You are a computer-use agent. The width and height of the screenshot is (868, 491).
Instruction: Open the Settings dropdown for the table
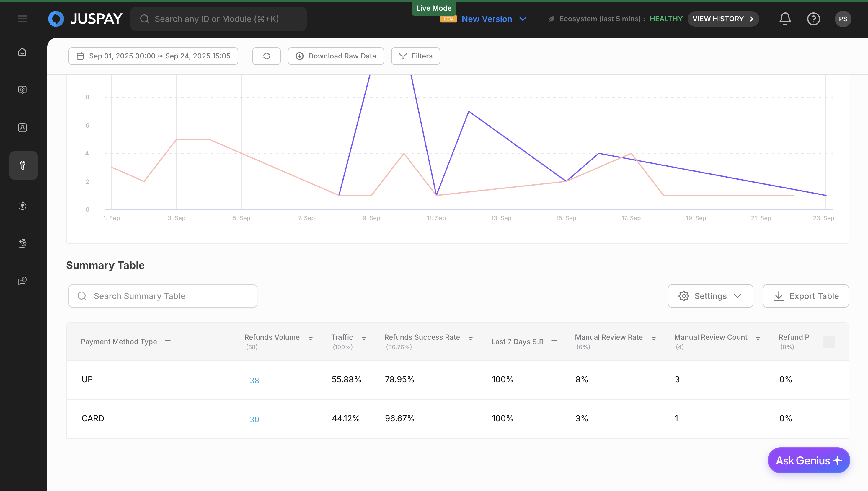[x=710, y=296]
